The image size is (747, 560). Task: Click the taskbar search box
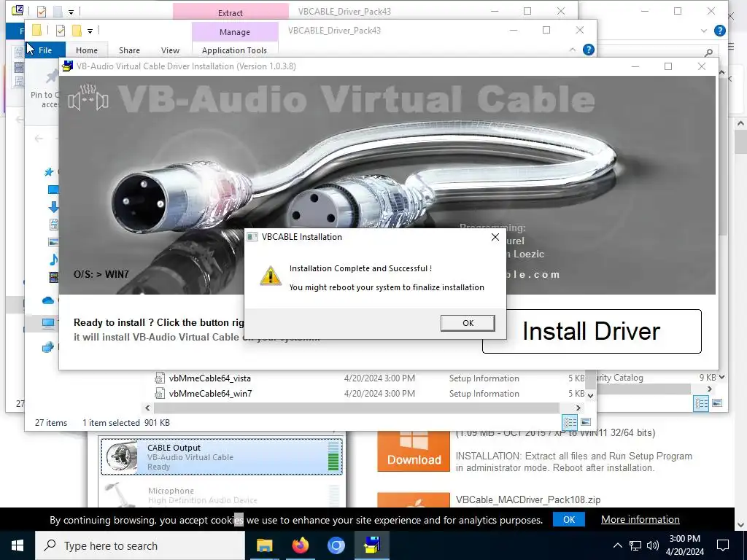click(x=140, y=545)
